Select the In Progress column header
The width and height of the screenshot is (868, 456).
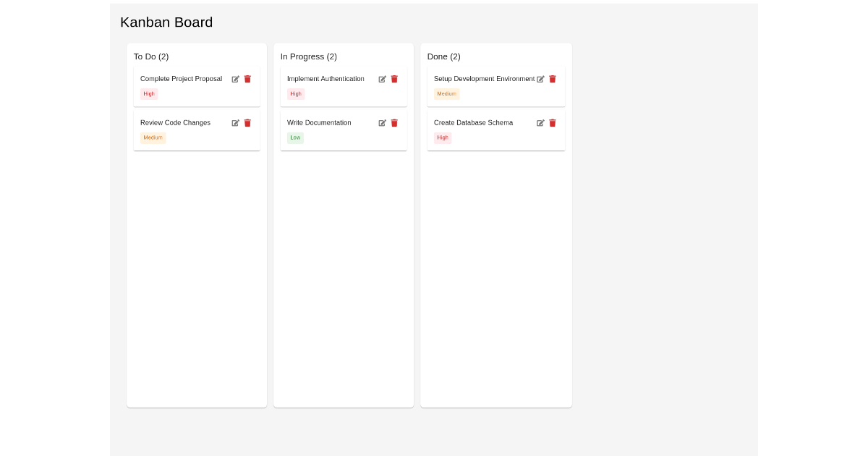point(309,56)
